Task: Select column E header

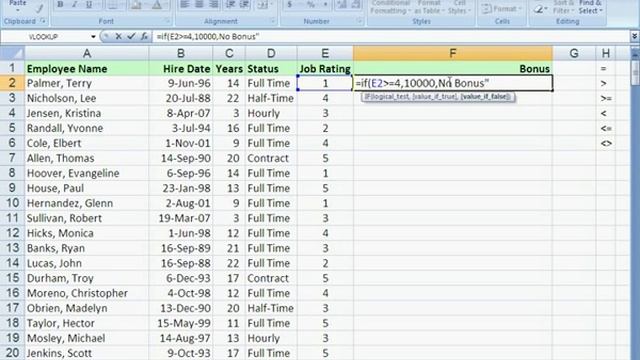Action: click(325, 53)
